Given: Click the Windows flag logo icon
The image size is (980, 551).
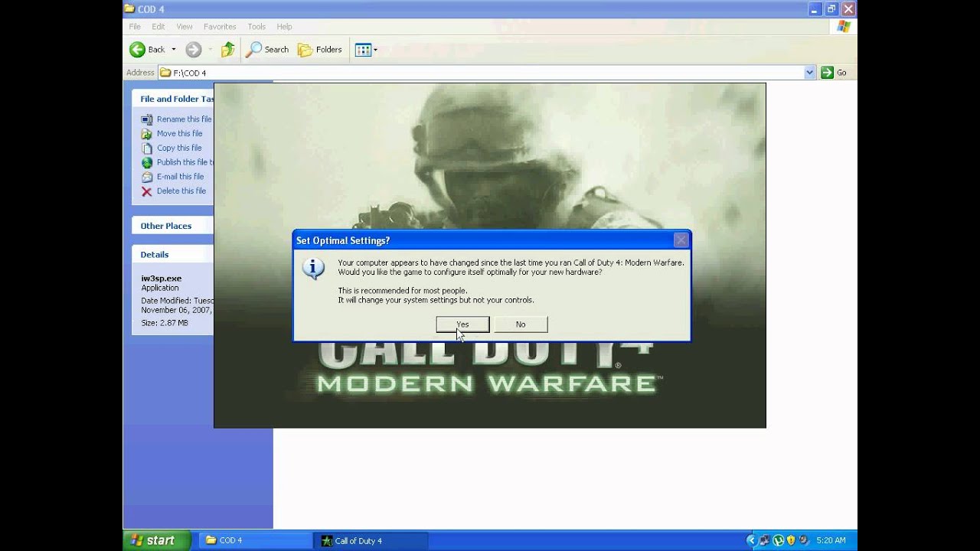Looking at the screenshot, I should tap(843, 27).
